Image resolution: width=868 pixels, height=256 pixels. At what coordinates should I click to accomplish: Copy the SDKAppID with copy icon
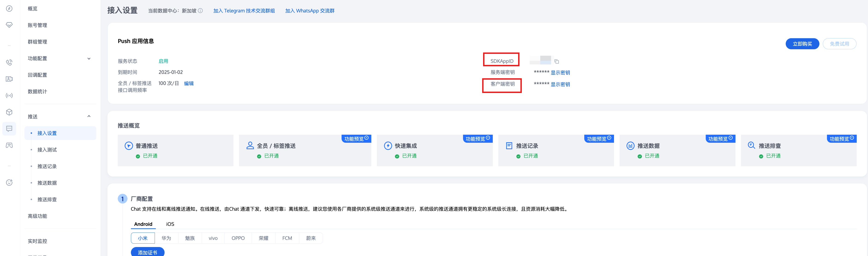click(x=557, y=61)
